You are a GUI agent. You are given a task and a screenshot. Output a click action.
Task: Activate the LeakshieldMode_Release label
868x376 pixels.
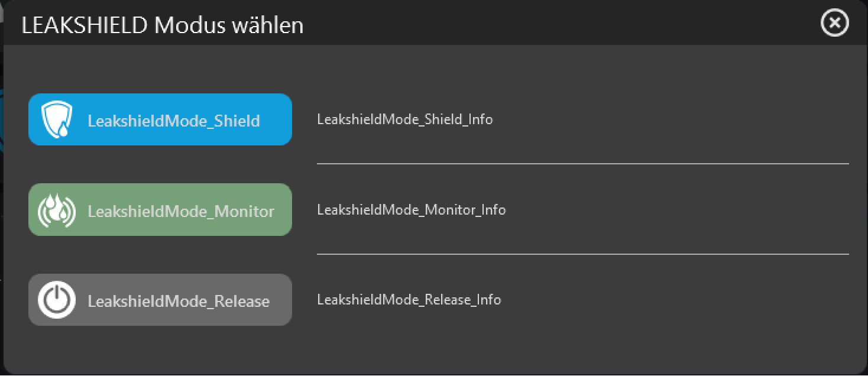pyautogui.click(x=179, y=301)
